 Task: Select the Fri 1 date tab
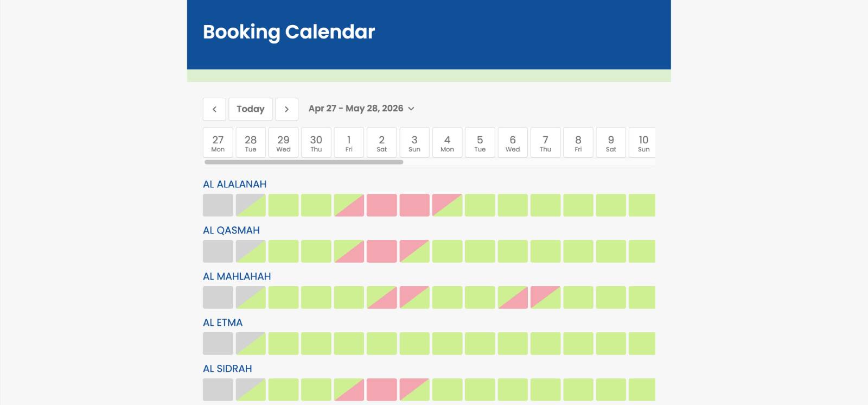pyautogui.click(x=349, y=143)
